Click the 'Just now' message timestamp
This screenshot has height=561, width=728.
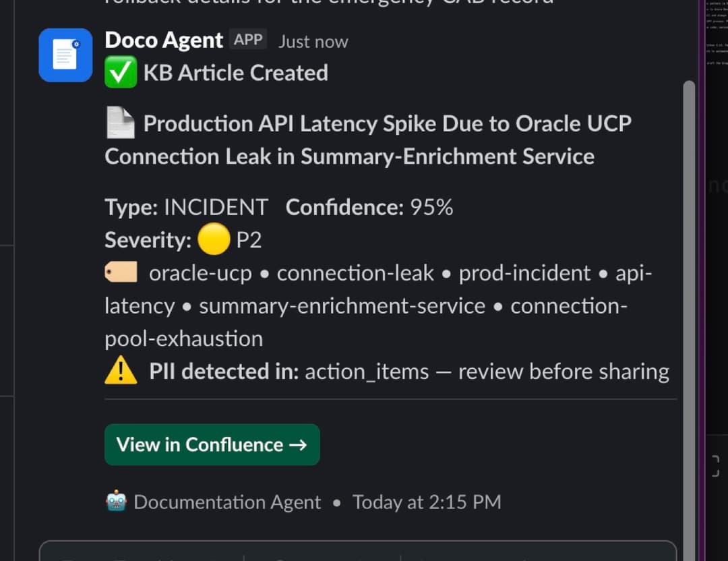(313, 42)
